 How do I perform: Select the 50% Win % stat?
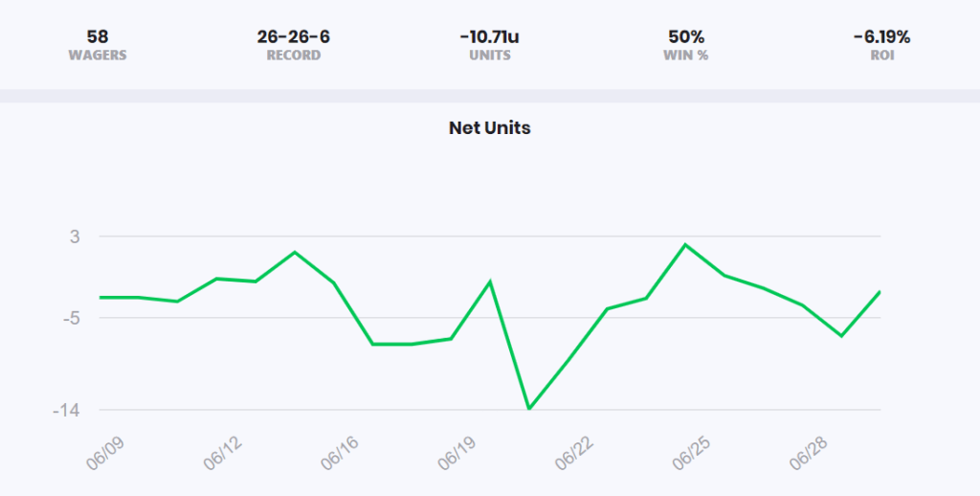pos(686,45)
